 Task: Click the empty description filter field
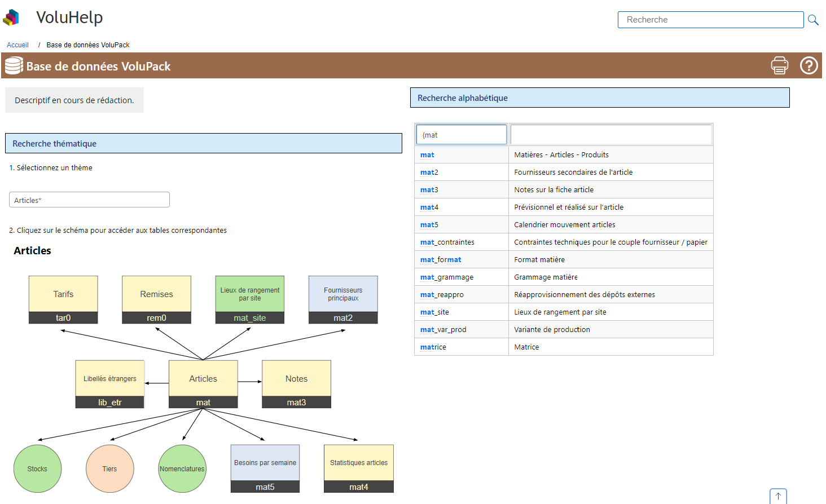click(611, 135)
